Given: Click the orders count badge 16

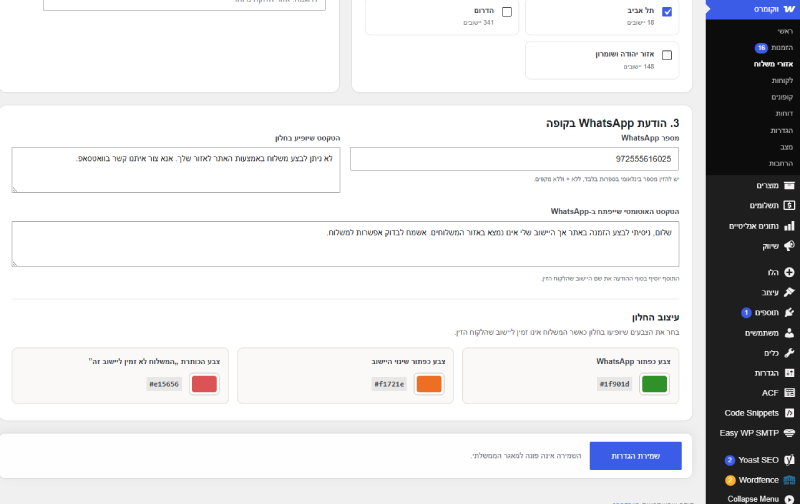Looking at the screenshot, I should (x=761, y=47).
